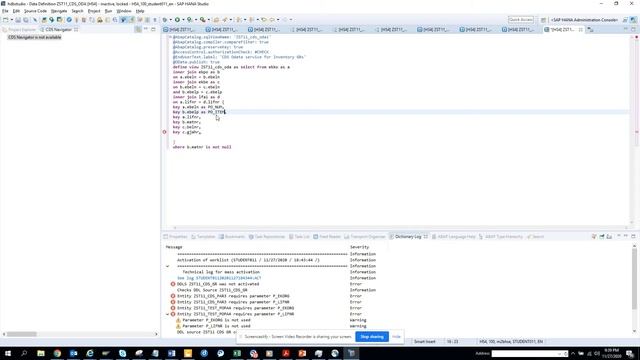This screenshot has height=360, width=640.
Task: Open Skype from the taskbar
Action: coord(122,353)
